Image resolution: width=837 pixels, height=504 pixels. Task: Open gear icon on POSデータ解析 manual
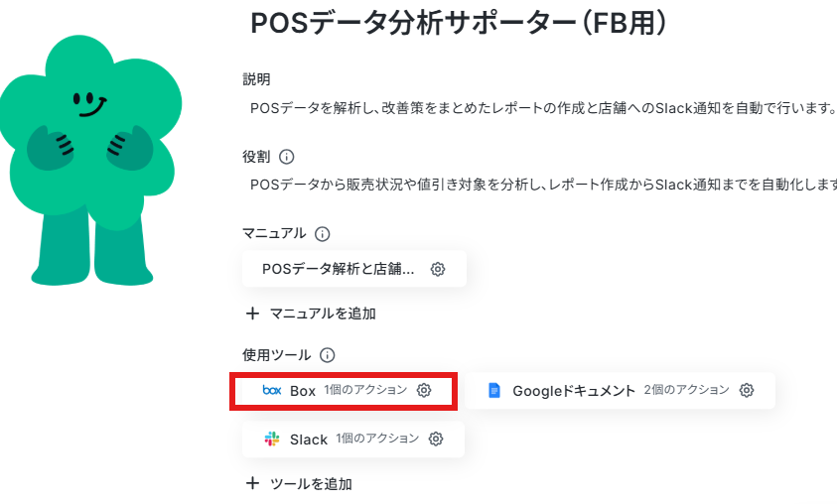tap(438, 269)
